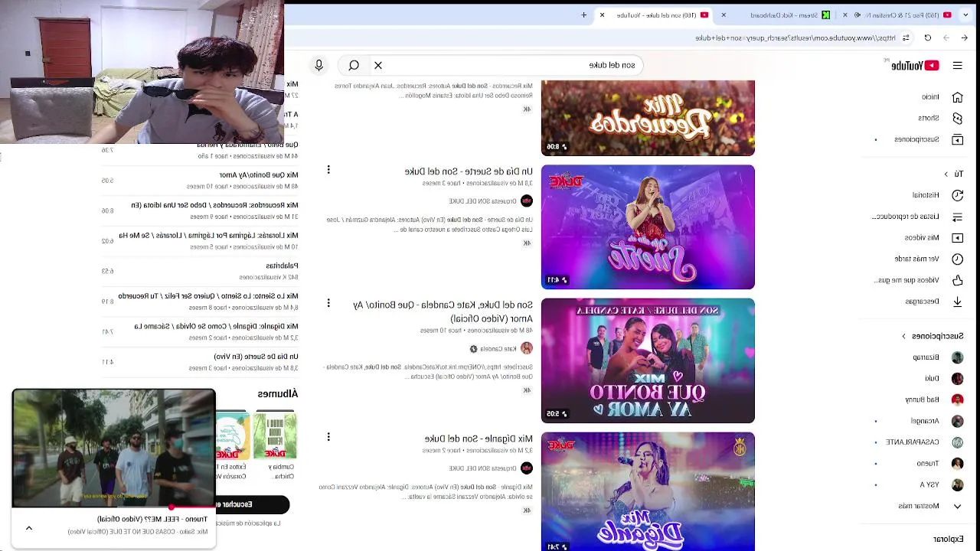Open the Bizarrap channel subscription
This screenshot has height=551, width=980.
coord(937,357)
